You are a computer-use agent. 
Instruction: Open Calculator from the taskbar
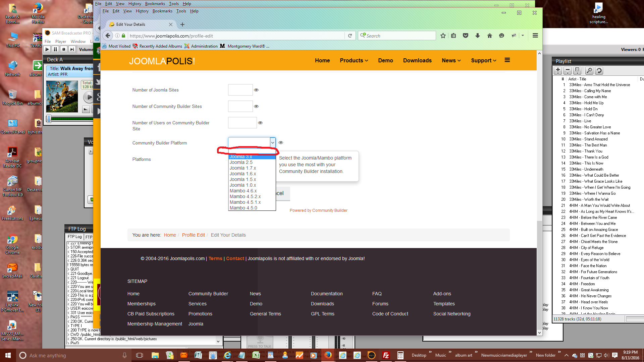(x=400, y=355)
